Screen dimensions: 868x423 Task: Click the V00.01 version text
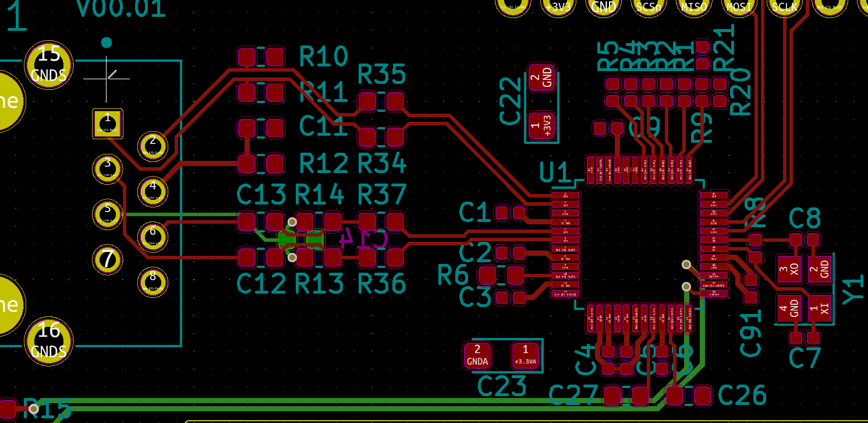(121, 9)
